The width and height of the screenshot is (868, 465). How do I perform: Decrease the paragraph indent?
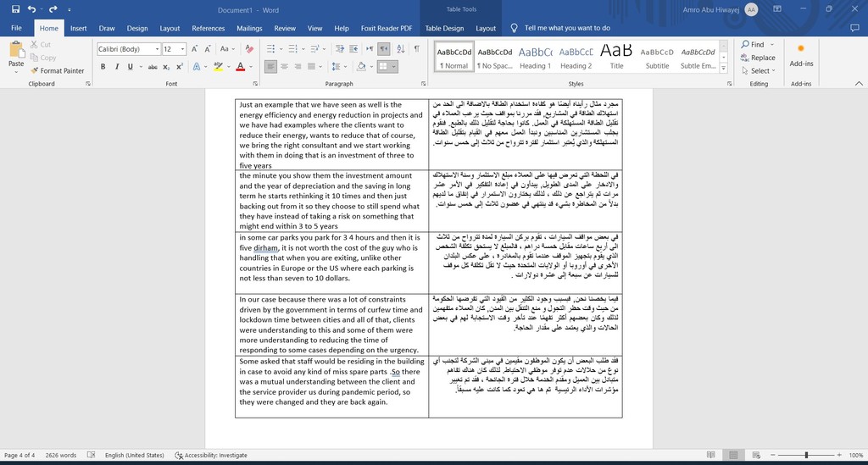(x=340, y=49)
